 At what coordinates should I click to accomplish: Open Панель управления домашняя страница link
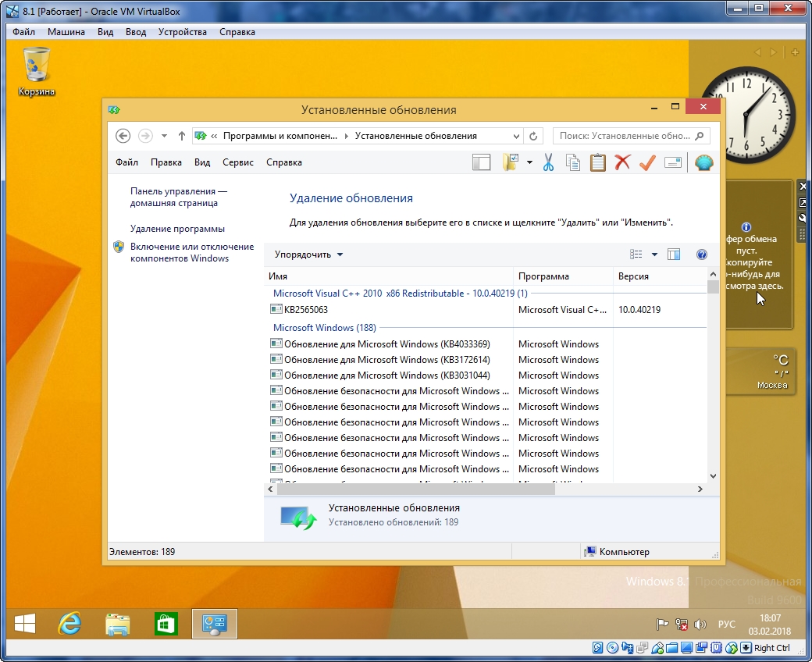(x=179, y=198)
